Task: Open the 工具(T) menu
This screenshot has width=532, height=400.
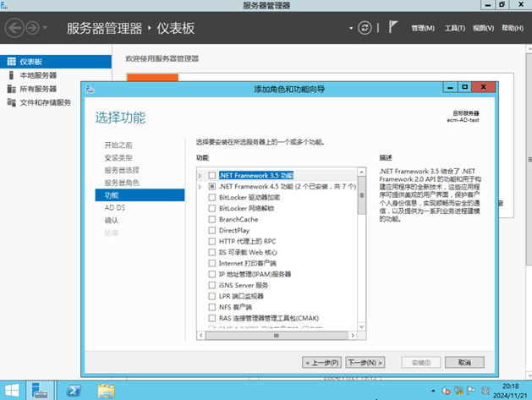Action: (455, 28)
